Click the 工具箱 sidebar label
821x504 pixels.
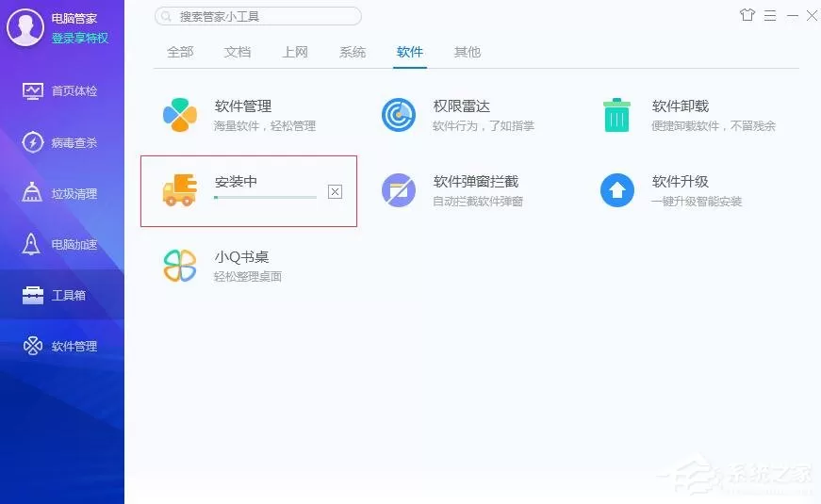[x=68, y=295]
